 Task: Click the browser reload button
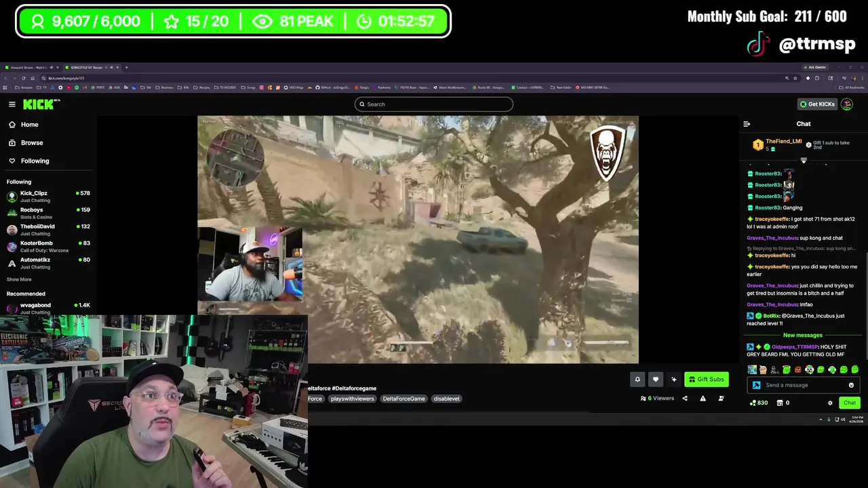click(x=23, y=78)
